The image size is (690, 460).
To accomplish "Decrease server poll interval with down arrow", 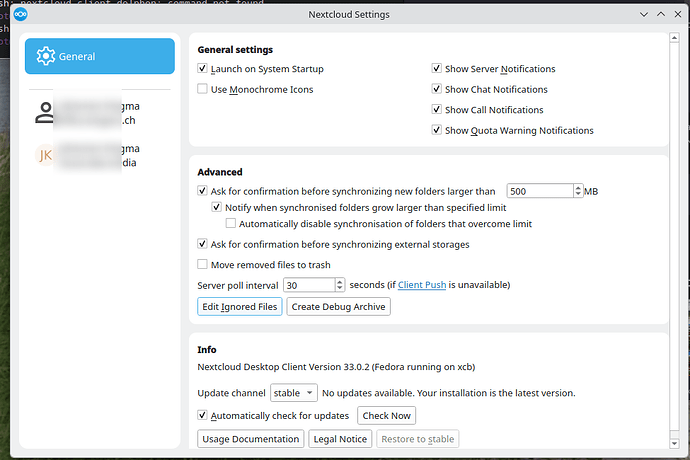I will click(x=340, y=288).
